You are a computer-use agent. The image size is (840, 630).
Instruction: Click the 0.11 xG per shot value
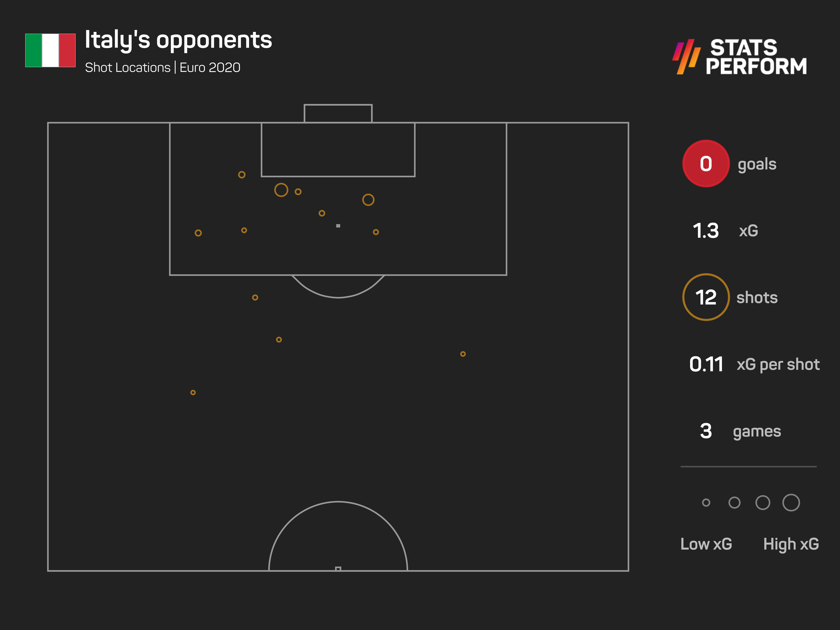pos(706,364)
